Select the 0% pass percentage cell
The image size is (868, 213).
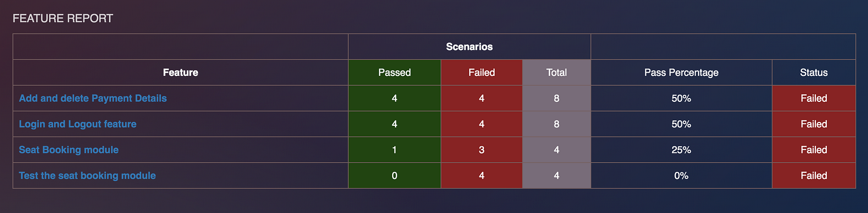(x=681, y=176)
